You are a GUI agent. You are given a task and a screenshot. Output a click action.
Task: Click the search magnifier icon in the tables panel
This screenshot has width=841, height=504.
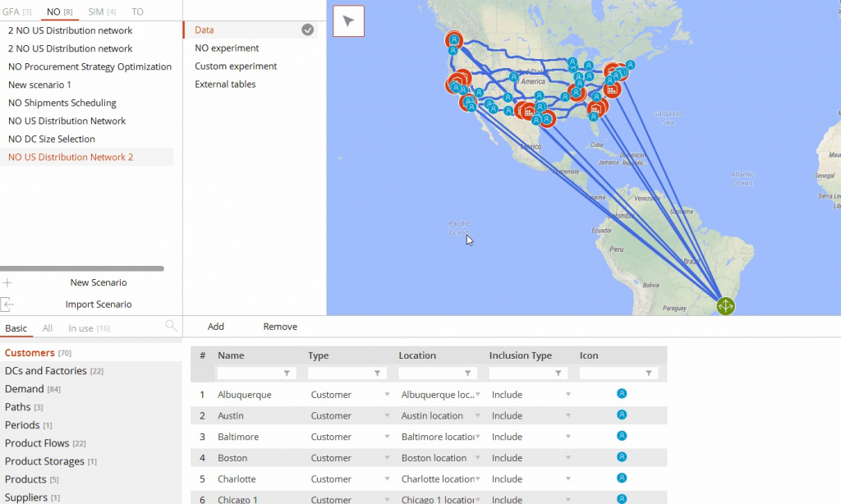point(171,326)
